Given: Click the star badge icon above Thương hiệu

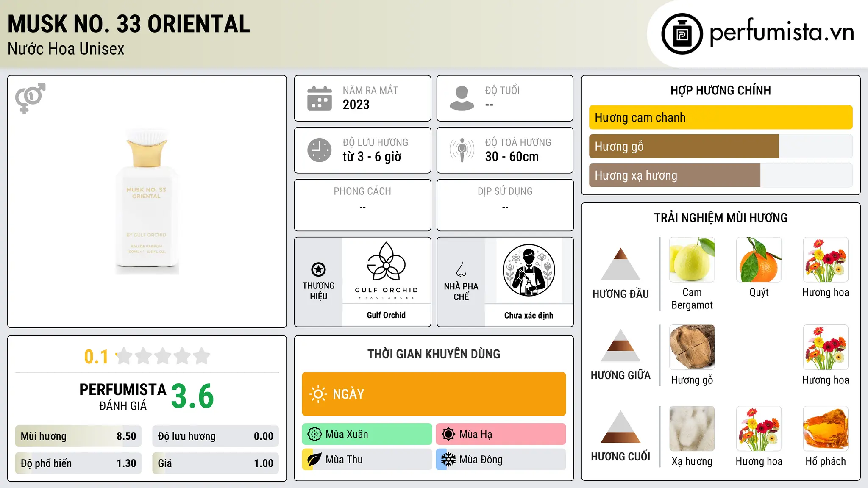Looking at the screenshot, I should click(318, 269).
